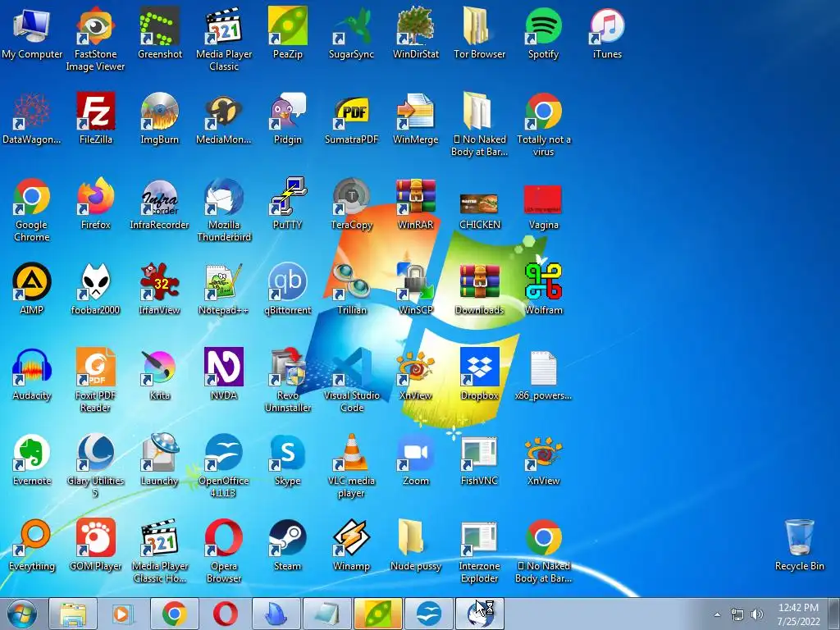Launch Pidgin messenger icon
The image size is (840, 630).
pos(288,118)
